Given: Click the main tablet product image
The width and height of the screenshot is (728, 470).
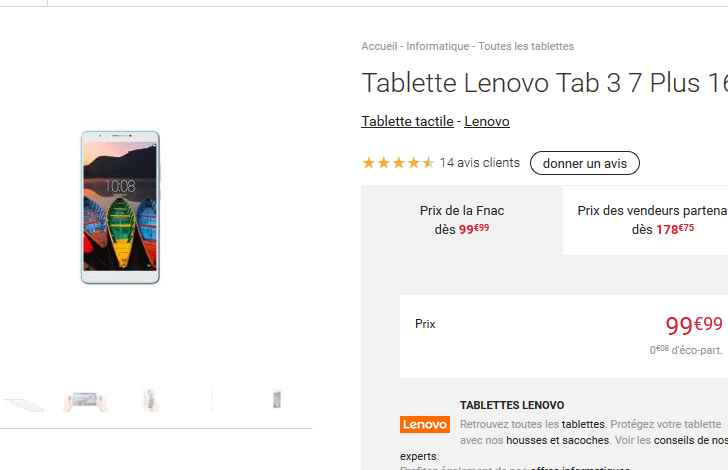Looking at the screenshot, I should (120, 207).
